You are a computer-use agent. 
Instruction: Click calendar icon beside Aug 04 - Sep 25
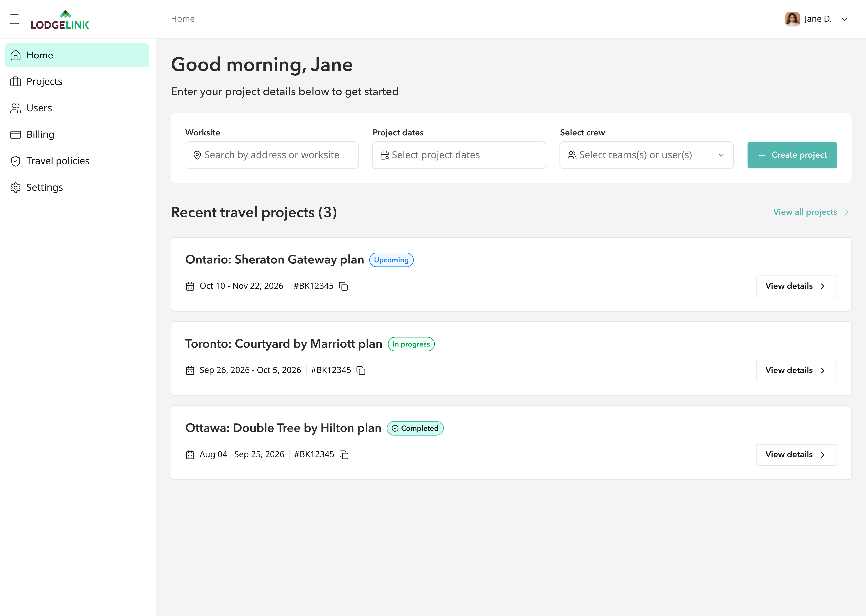(190, 455)
